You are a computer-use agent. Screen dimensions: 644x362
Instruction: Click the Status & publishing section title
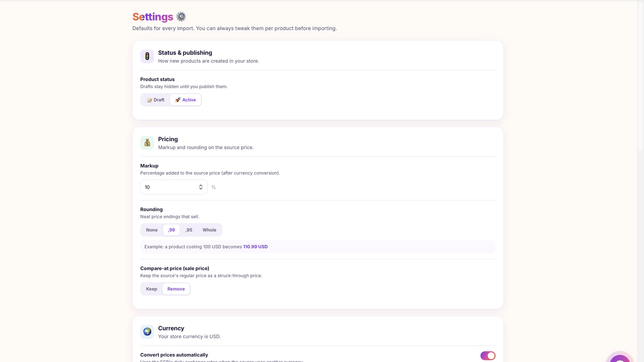[x=185, y=53]
